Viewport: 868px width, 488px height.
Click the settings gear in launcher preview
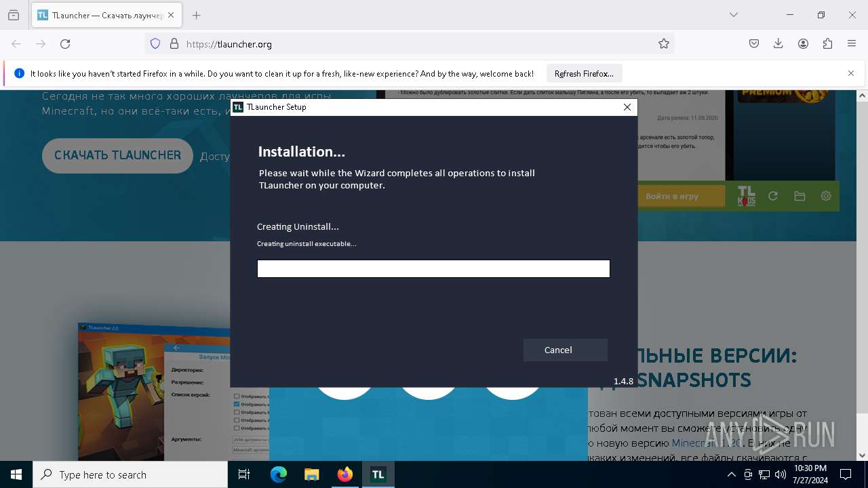[826, 196]
